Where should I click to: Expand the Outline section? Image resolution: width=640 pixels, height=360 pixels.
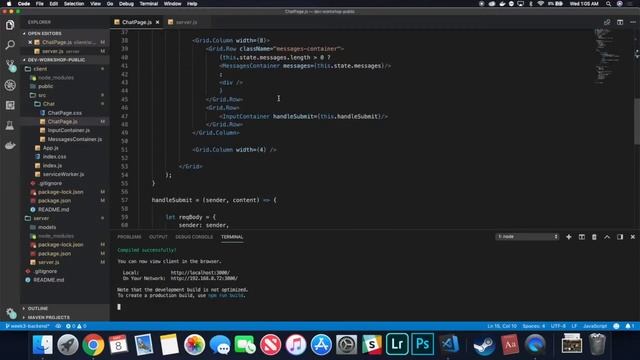click(38, 309)
